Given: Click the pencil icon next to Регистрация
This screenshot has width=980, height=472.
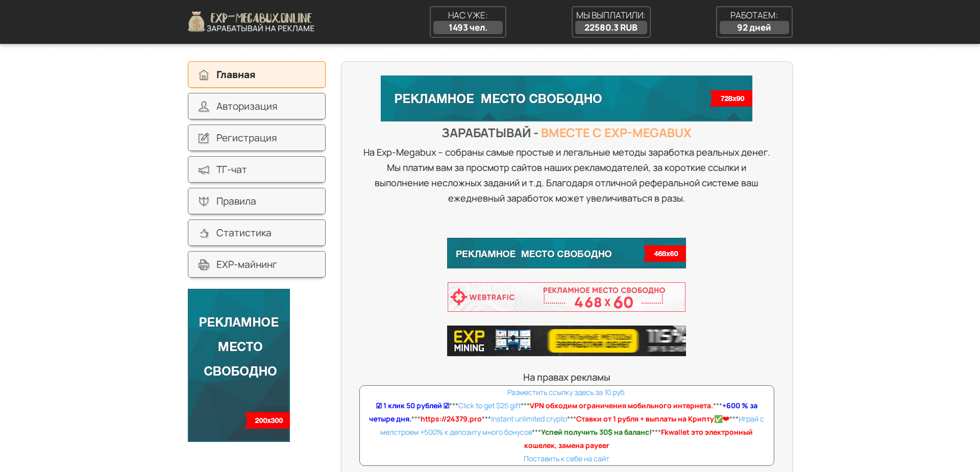Looking at the screenshot, I should 204,138.
